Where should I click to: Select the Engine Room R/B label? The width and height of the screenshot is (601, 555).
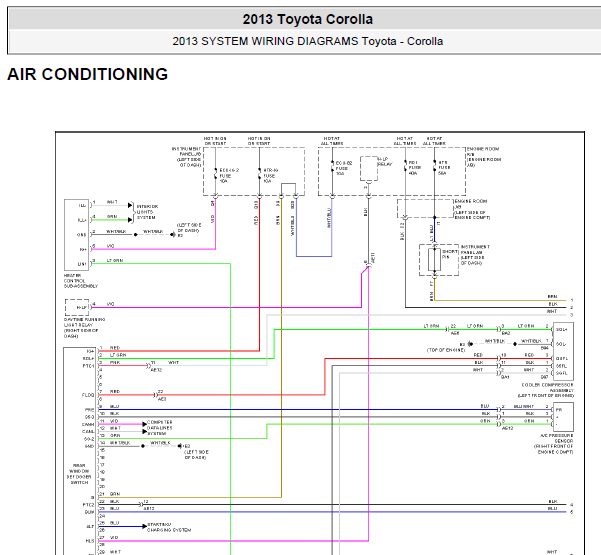(484, 157)
